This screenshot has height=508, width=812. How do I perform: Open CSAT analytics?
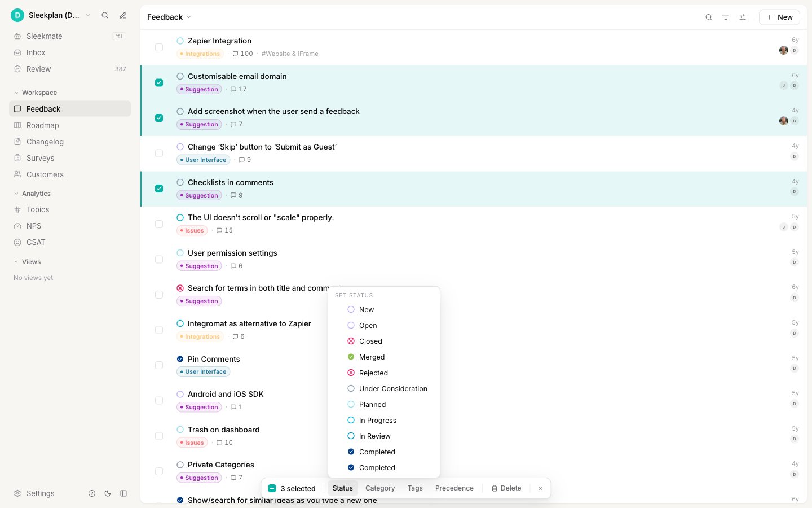click(x=70, y=242)
